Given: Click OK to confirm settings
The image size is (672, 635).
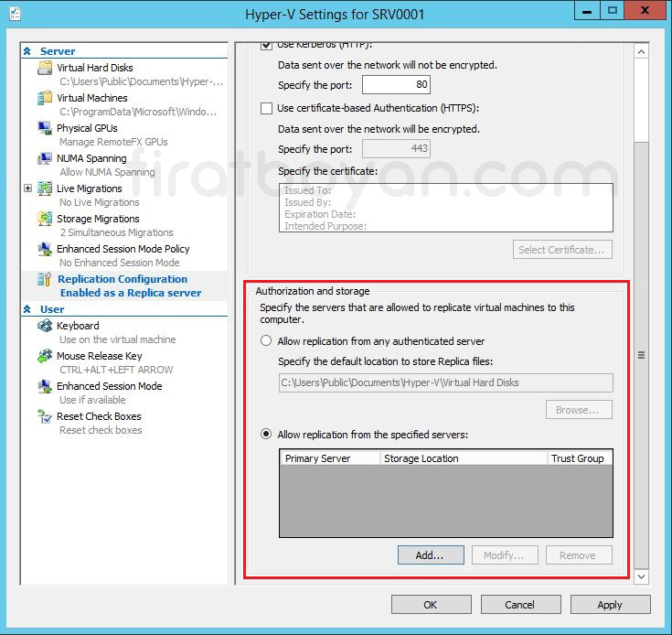Looking at the screenshot, I should click(432, 605).
